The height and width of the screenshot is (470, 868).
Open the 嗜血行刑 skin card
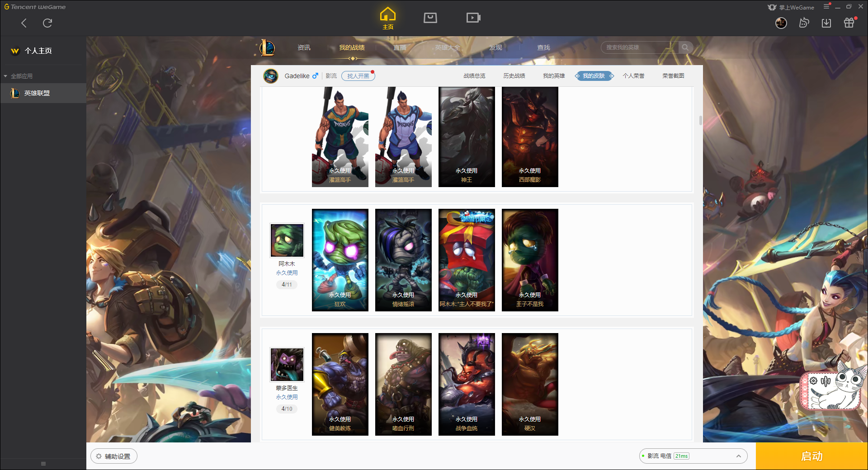point(403,384)
